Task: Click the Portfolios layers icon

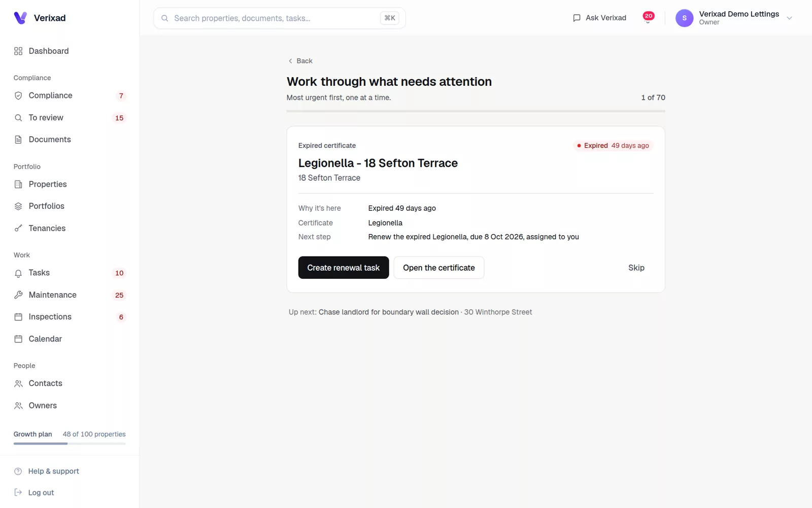Action: click(18, 206)
